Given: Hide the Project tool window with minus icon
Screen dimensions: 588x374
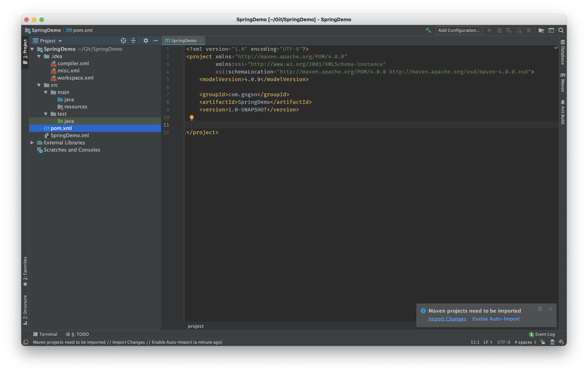Looking at the screenshot, I should point(156,41).
